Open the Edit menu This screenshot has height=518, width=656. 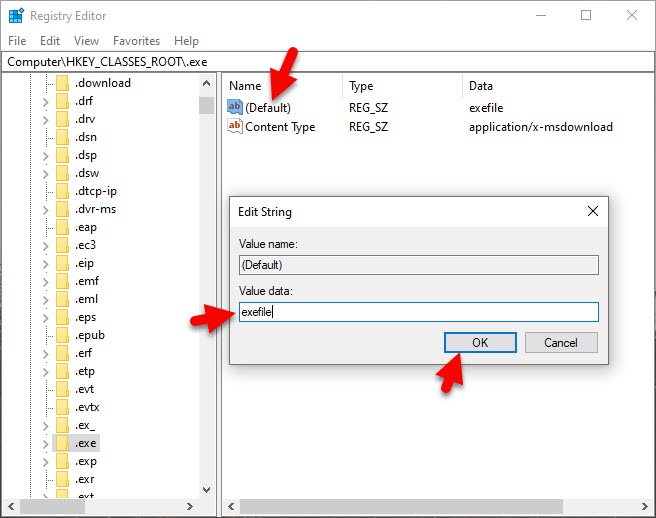click(x=50, y=41)
